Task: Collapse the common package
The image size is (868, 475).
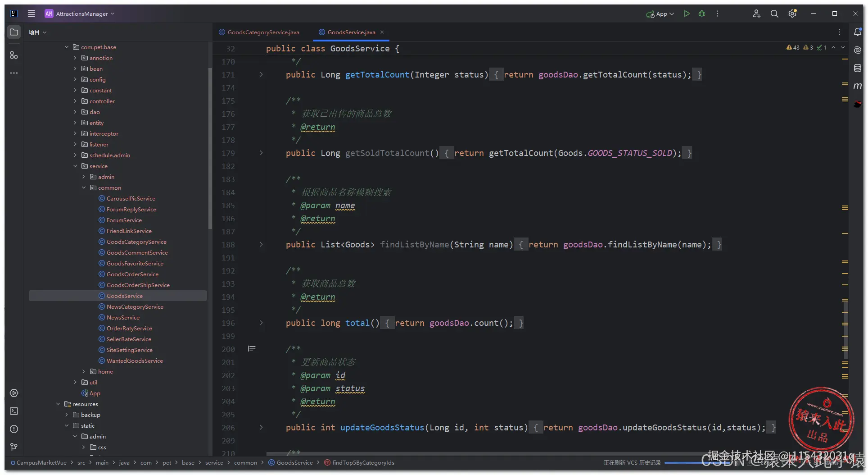Action: [84, 187]
